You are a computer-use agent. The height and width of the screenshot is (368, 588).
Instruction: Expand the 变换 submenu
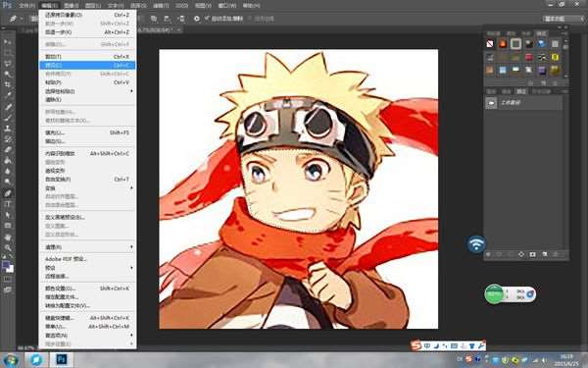(131, 187)
